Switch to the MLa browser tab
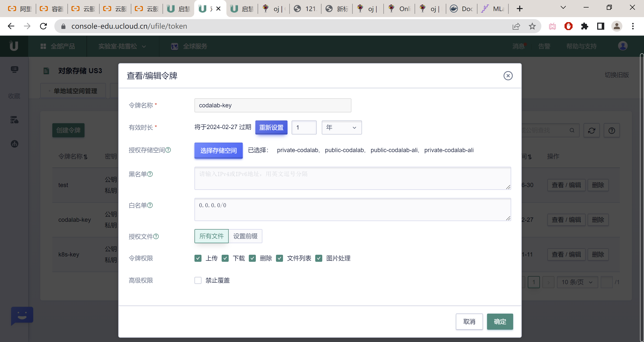 [x=493, y=9]
